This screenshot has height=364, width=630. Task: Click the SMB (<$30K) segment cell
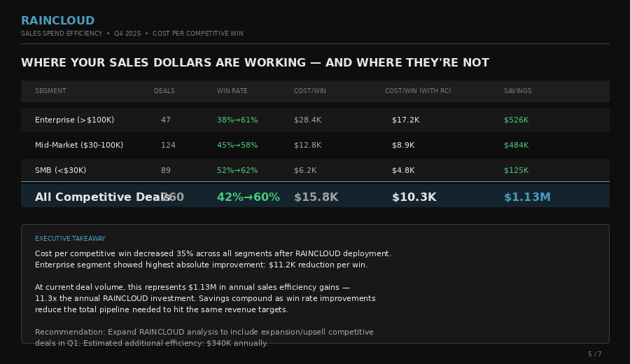[61, 170]
